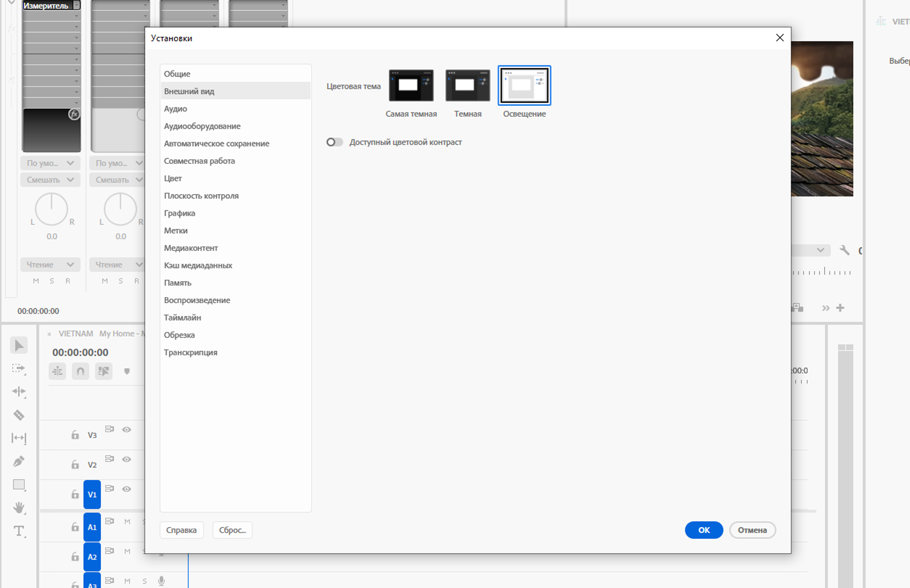Toggle the V2 track lock
The image size is (910, 588).
tap(75, 464)
